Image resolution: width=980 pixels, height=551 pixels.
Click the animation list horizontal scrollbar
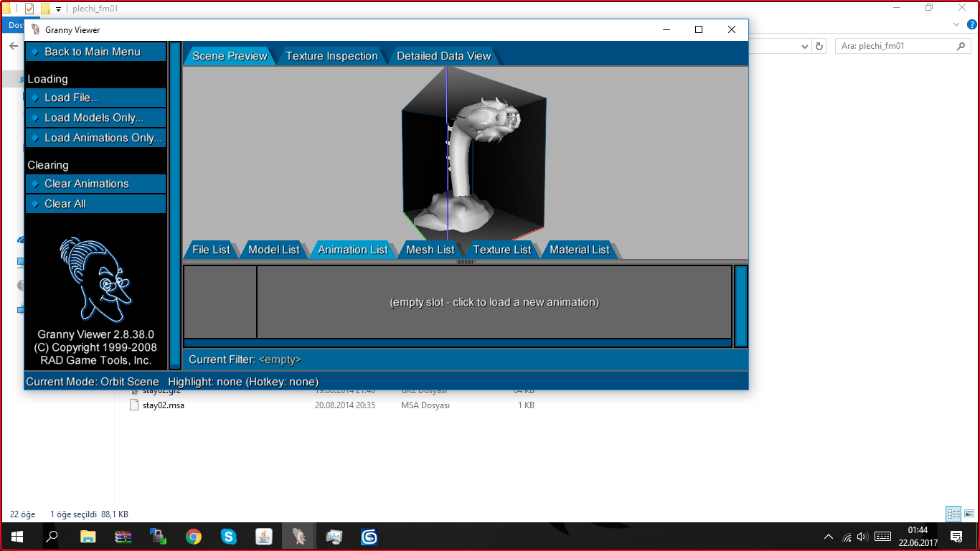point(458,343)
